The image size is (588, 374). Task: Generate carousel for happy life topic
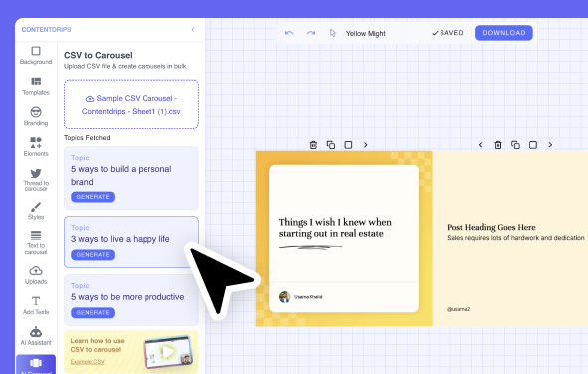[x=93, y=255]
